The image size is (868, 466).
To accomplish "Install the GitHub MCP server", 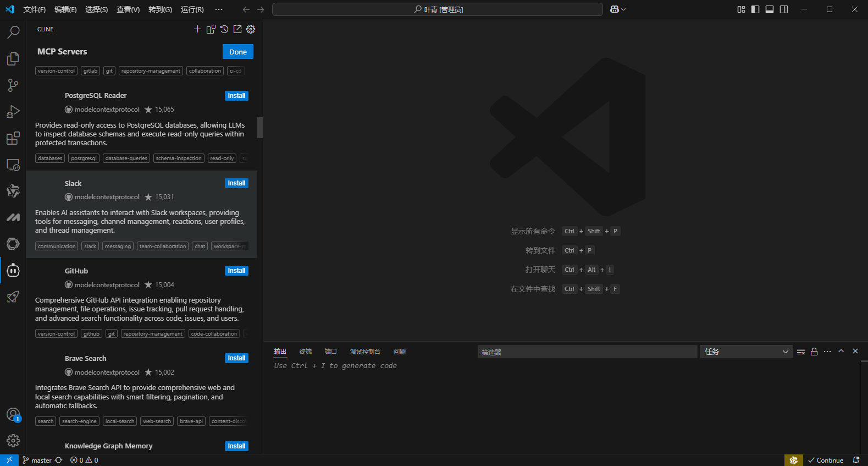I will (236, 271).
